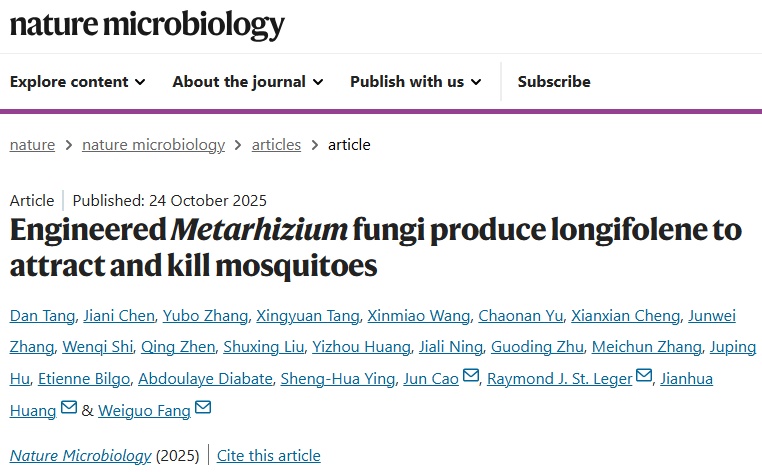Screen dimensions: 762x472
Task: Click author Sheng-Hua Ying
Action: [340, 377]
